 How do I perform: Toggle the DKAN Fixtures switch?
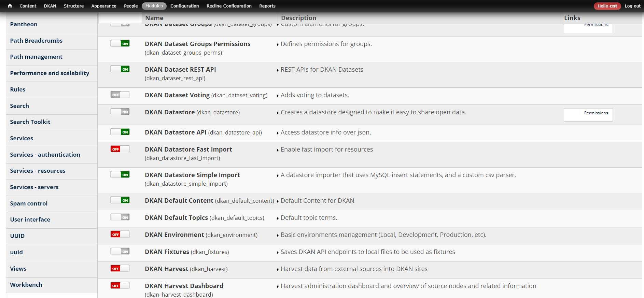(x=120, y=251)
